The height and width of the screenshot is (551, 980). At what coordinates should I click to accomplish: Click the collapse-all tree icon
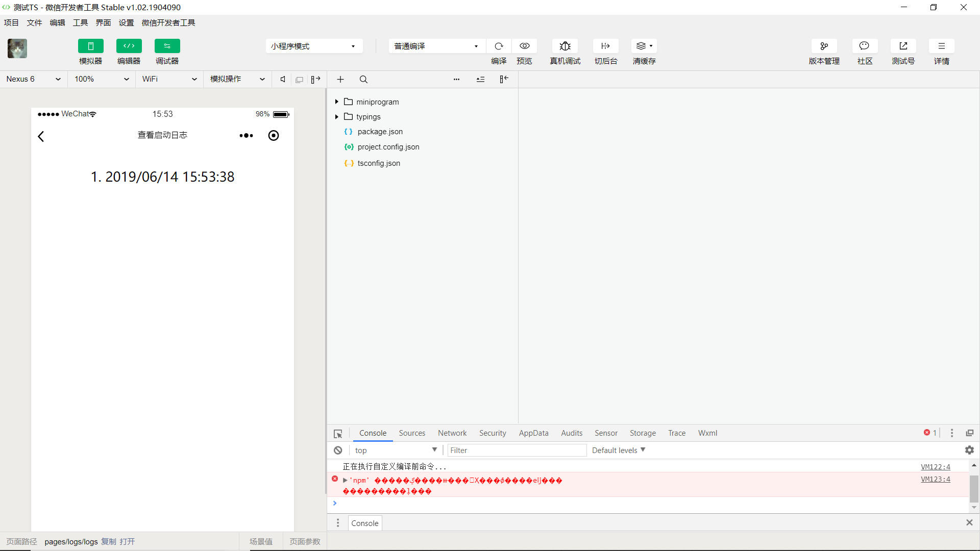tap(480, 79)
